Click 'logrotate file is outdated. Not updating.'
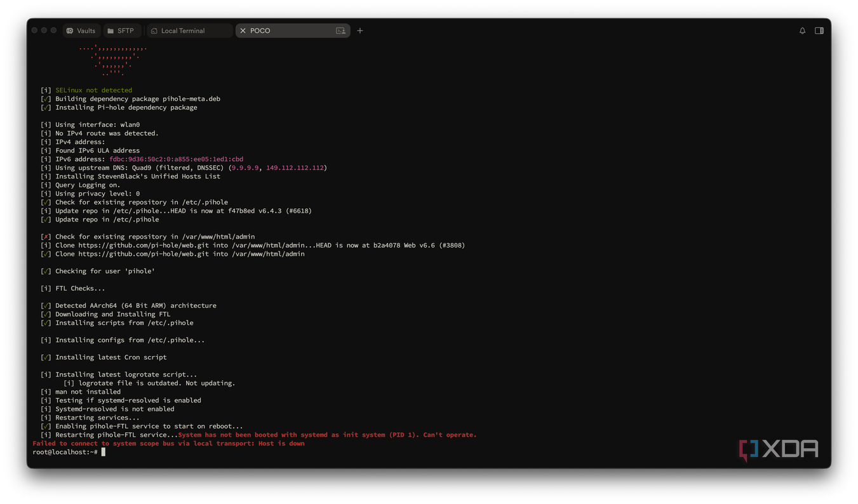This screenshot has width=858, height=504. coord(157,383)
